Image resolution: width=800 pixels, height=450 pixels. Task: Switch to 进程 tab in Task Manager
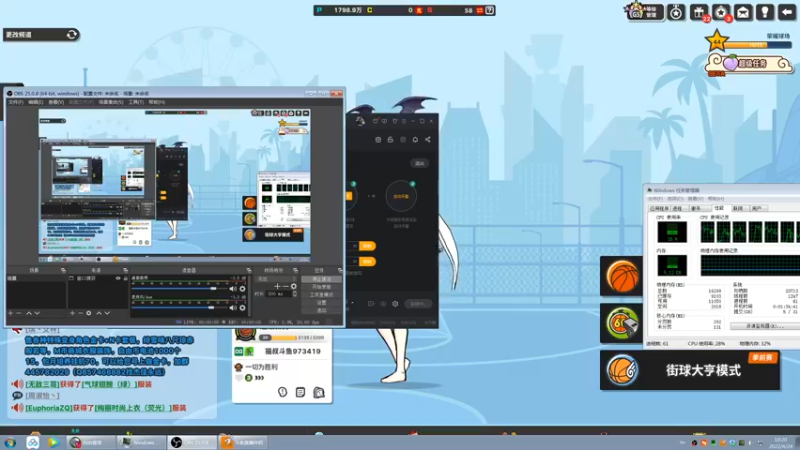coord(678,208)
